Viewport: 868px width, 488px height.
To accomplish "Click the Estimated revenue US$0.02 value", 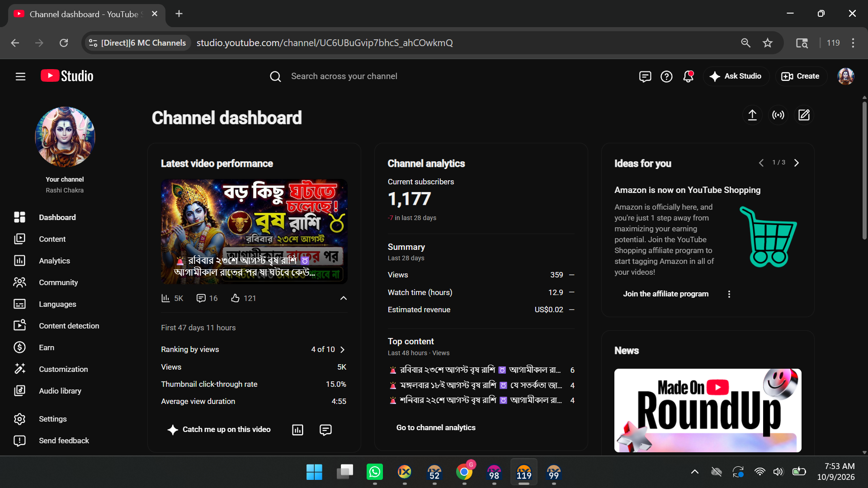I will 549,310.
